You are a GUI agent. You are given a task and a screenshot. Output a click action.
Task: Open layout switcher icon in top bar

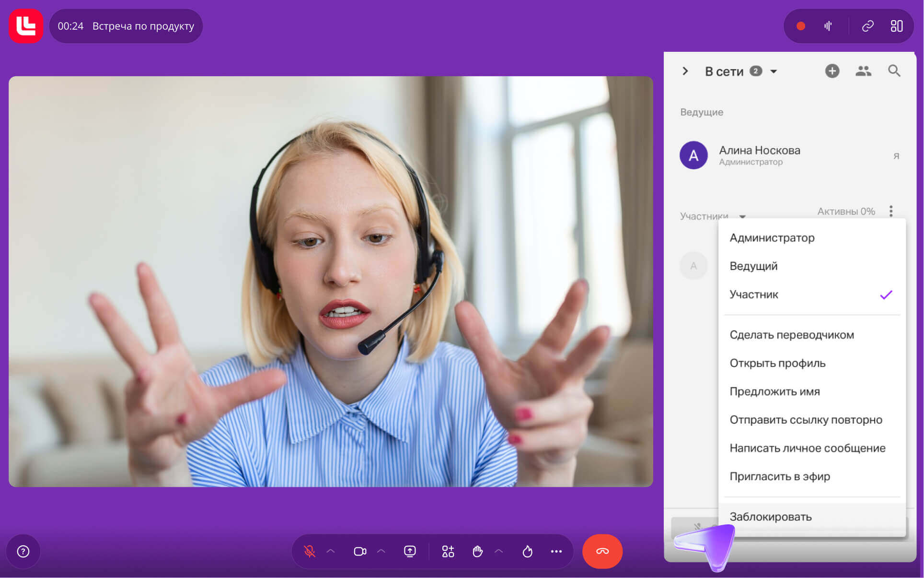click(896, 26)
